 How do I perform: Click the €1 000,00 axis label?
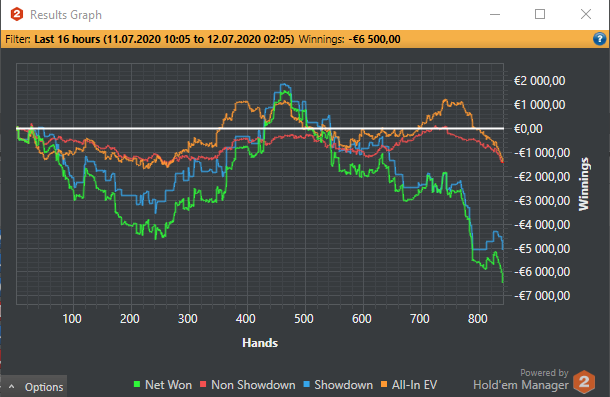[x=540, y=105]
